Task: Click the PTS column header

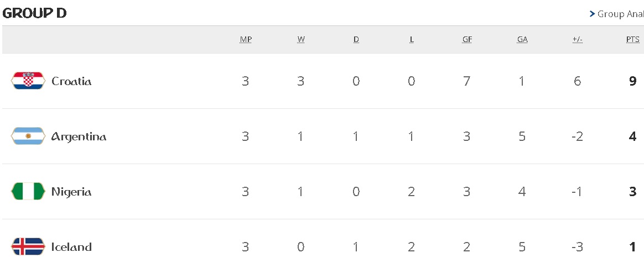Action: coord(633,40)
